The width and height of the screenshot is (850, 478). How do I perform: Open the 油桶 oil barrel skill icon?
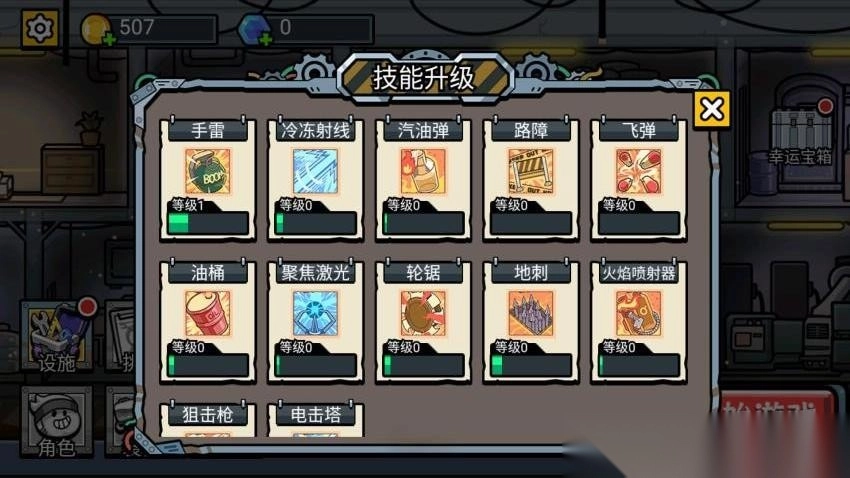(x=208, y=314)
